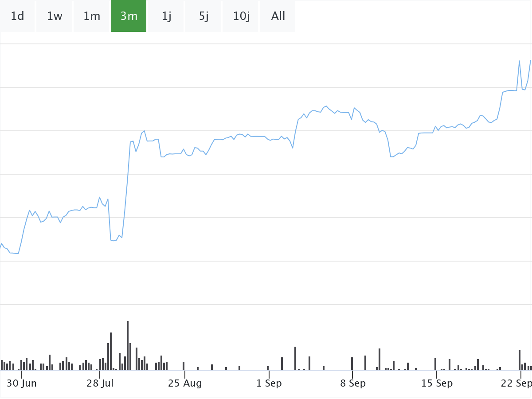Click tallest volume bar between 8 and 15 Sep

(379, 359)
